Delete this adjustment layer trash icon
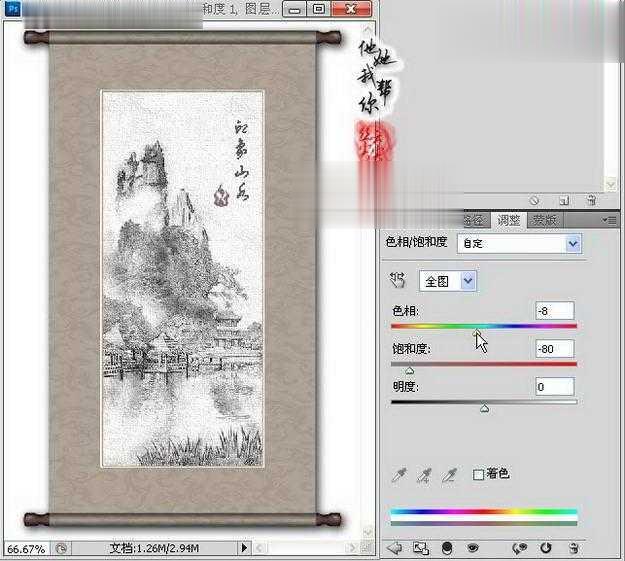 click(x=574, y=548)
